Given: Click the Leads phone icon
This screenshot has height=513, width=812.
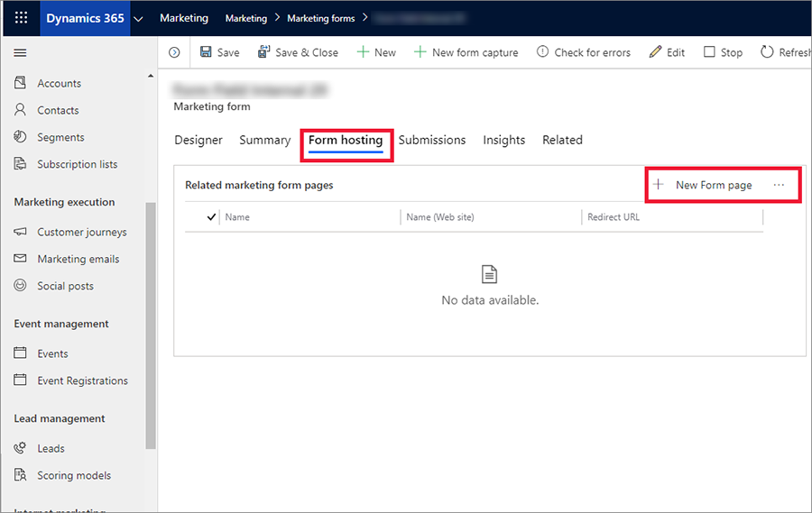Looking at the screenshot, I should pos(20,448).
